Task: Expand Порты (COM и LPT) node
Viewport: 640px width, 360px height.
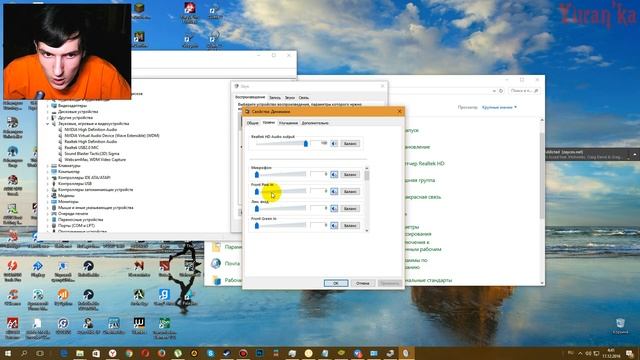Action: point(48,226)
